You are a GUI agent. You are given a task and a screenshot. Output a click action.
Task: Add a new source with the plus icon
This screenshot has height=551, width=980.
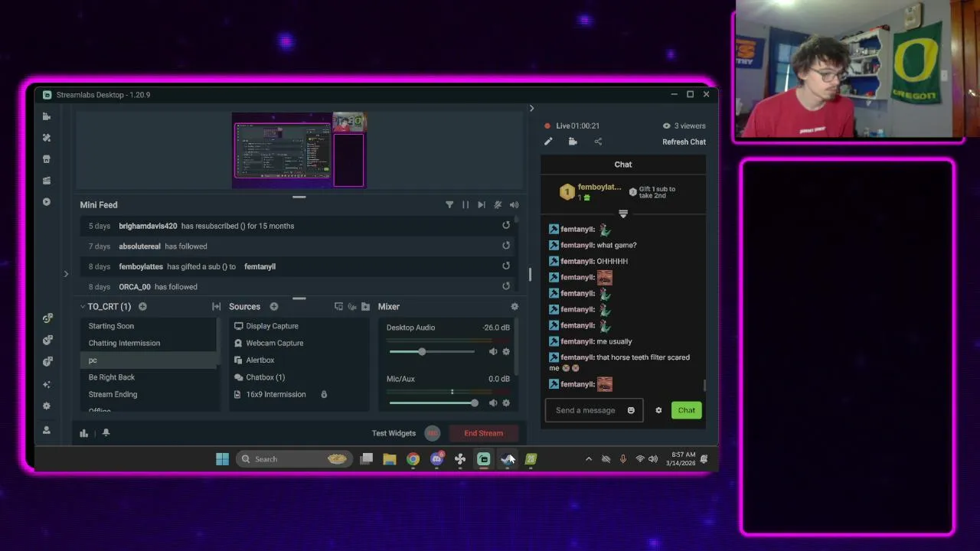pyautogui.click(x=274, y=307)
